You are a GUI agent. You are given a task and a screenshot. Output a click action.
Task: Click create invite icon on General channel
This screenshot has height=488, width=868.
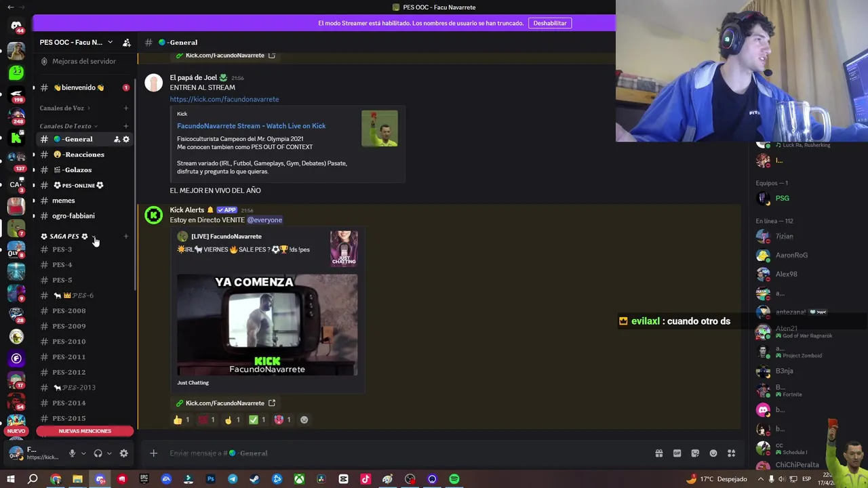click(x=116, y=139)
